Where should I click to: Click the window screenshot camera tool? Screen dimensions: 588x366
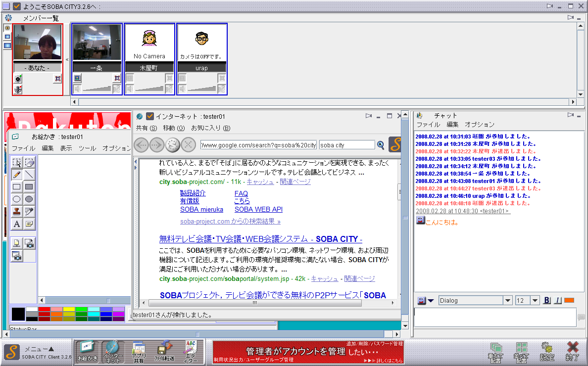16,256
